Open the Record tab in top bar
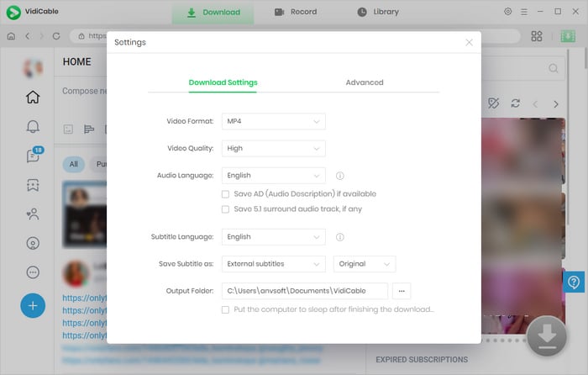This screenshot has height=375, width=588. point(296,12)
